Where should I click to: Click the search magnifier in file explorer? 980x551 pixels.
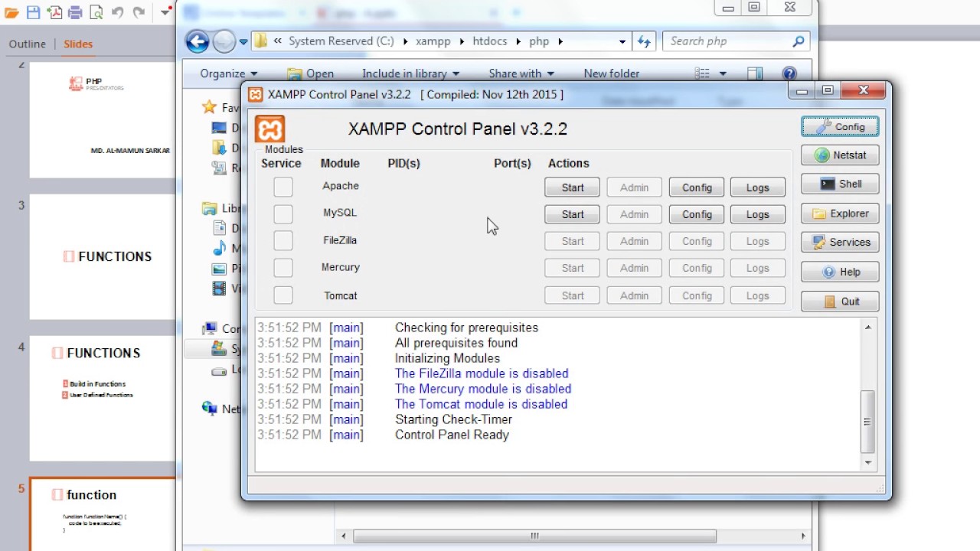[799, 41]
